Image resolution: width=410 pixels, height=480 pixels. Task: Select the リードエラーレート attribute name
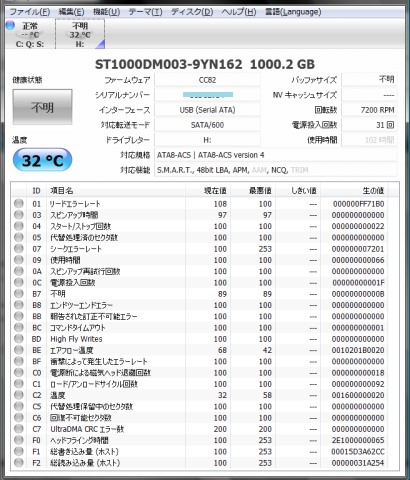(75, 204)
